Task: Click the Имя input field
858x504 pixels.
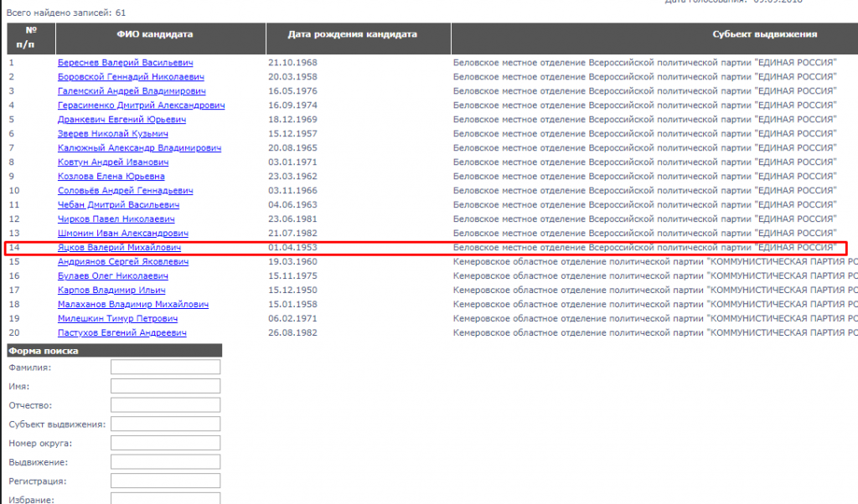Action: 165,386
